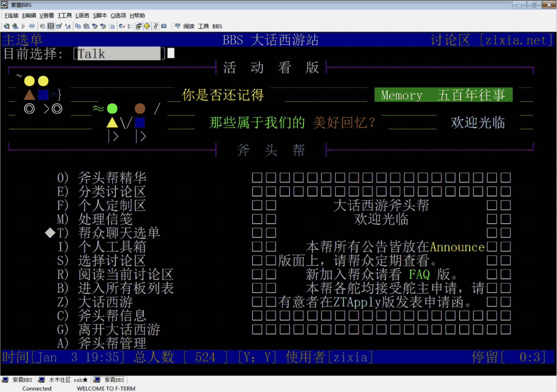Open a new terminal window icon
557x392 pixels.
click(x=42, y=26)
